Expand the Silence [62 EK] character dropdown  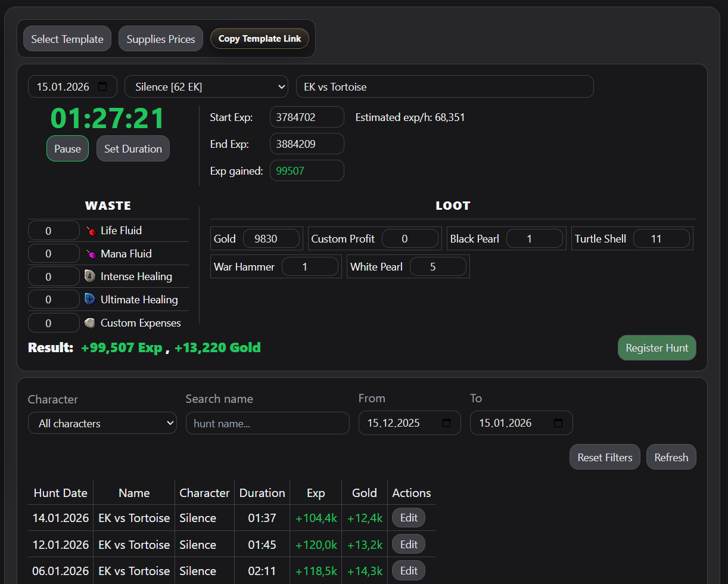point(206,87)
